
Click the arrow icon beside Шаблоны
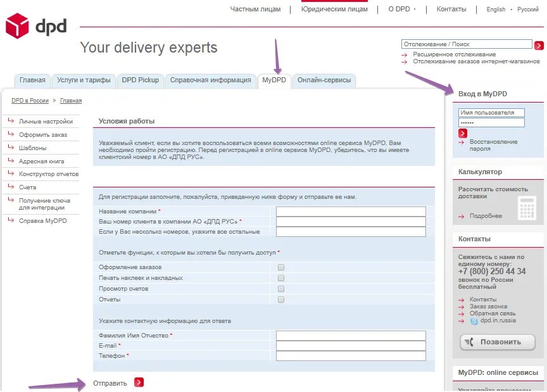click(11, 148)
